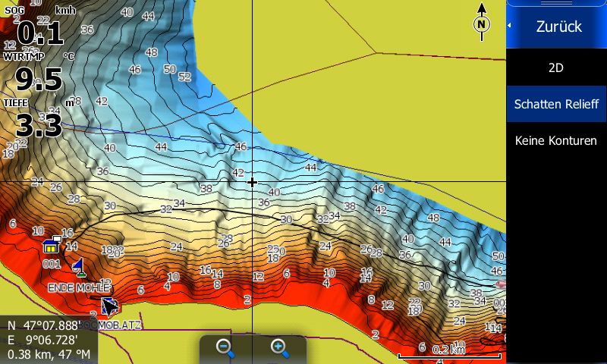Expand the menu panel top handle
Viewport: 607px width, 364px height.
(x=556, y=3)
